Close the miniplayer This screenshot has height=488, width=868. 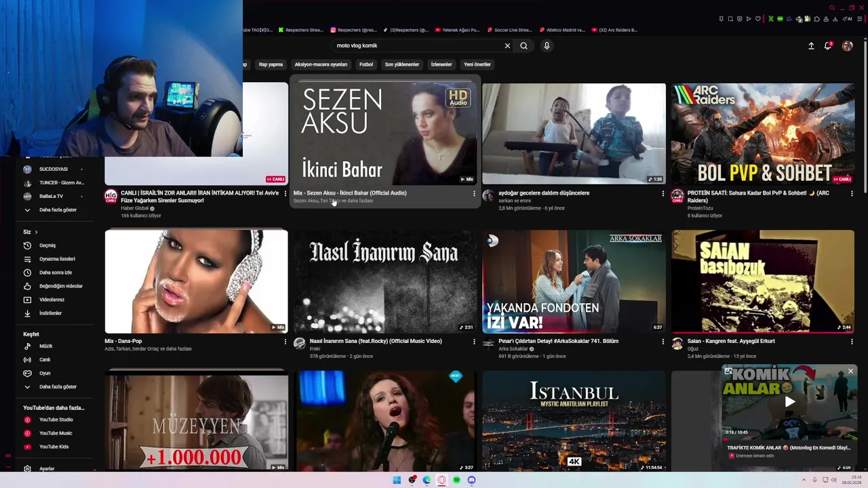click(850, 371)
